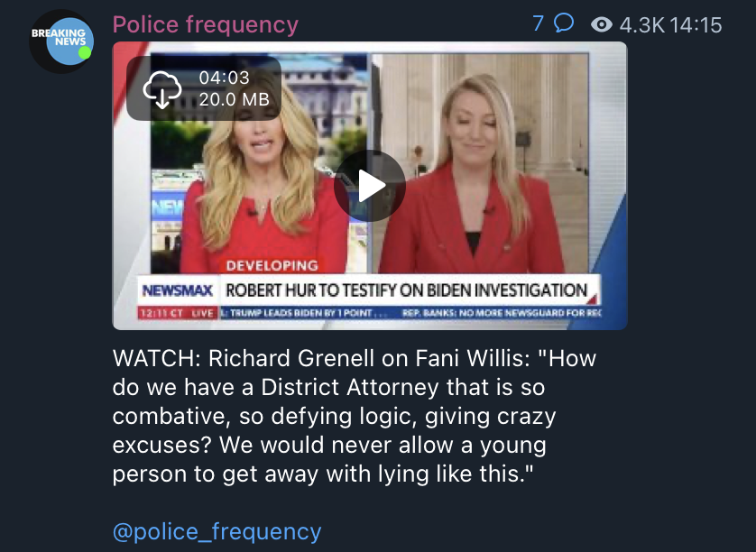
Task: Play the Newsmax video
Action: pos(370,186)
